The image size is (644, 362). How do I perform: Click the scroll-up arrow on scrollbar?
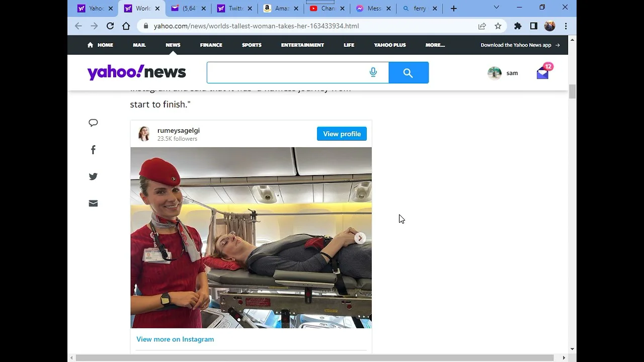(x=572, y=39)
